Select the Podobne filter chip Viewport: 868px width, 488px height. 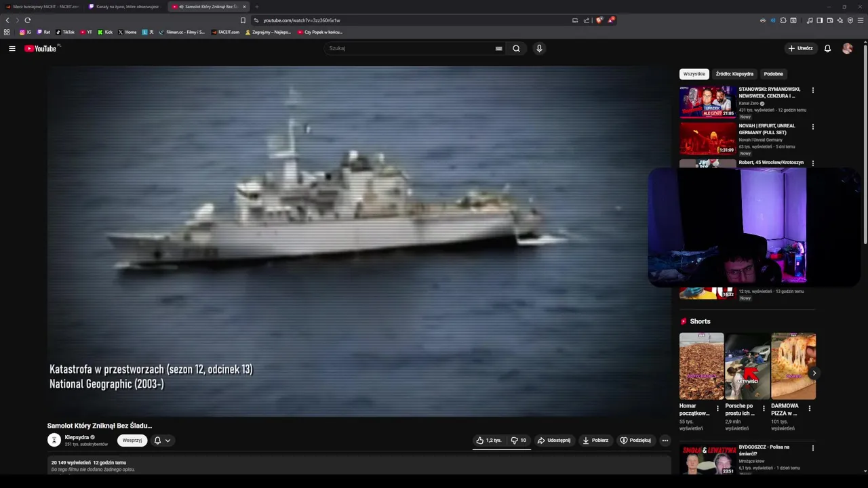773,74
